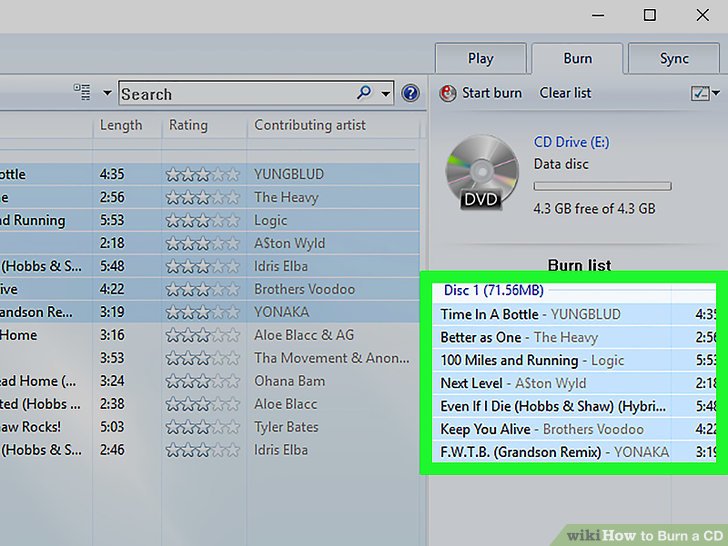
Task: Click the Ohana Bam artist cell
Action: tap(289, 381)
